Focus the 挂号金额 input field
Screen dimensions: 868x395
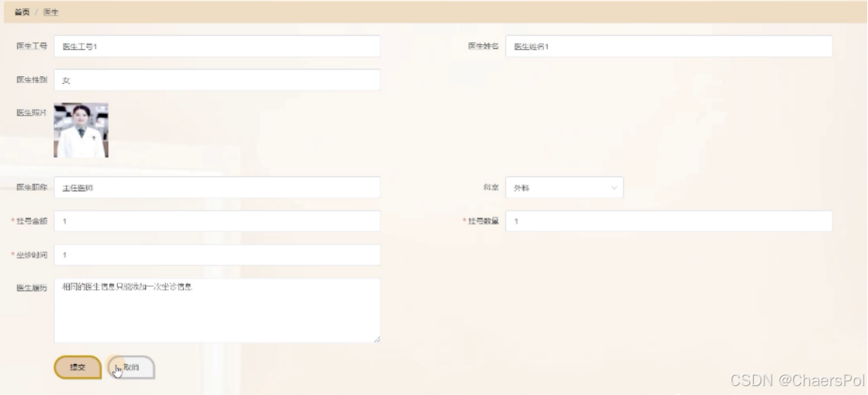[x=217, y=222]
